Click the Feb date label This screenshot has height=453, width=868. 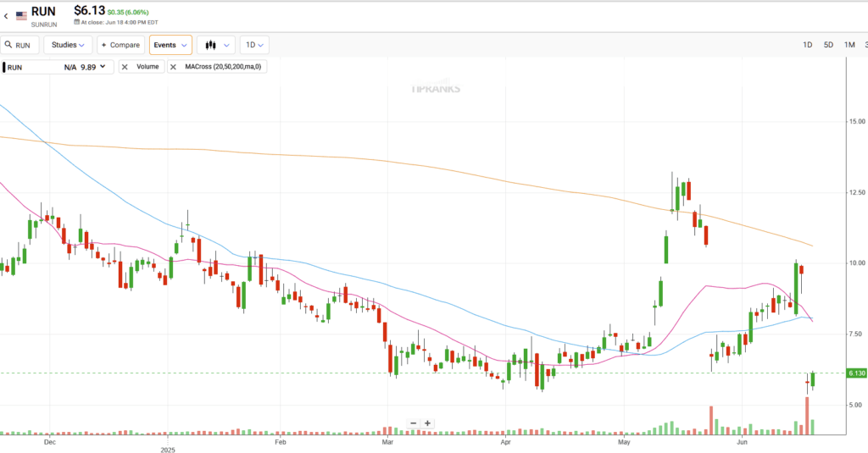tap(280, 442)
